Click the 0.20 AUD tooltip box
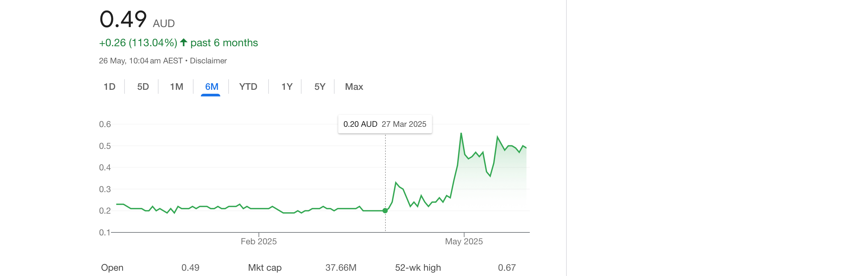The image size is (868, 276). (x=385, y=124)
